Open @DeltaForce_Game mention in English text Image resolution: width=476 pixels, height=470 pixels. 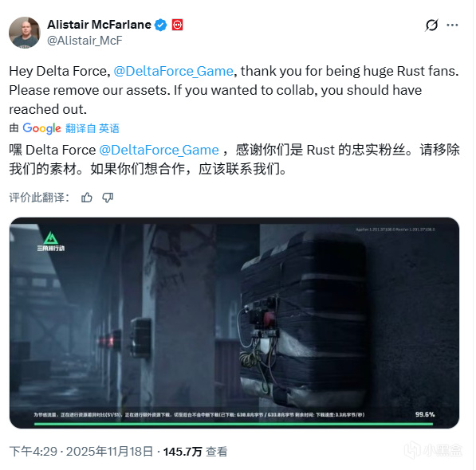(x=173, y=71)
